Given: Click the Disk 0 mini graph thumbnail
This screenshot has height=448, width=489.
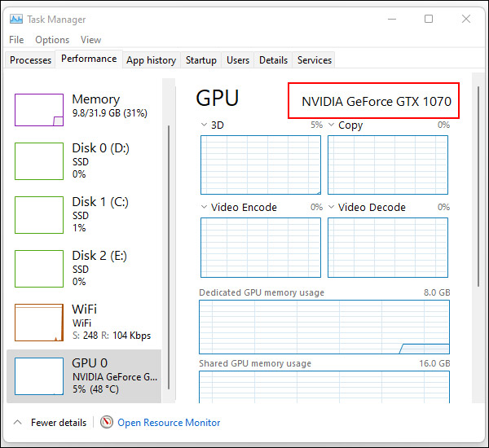Looking at the screenshot, I should (x=39, y=161).
